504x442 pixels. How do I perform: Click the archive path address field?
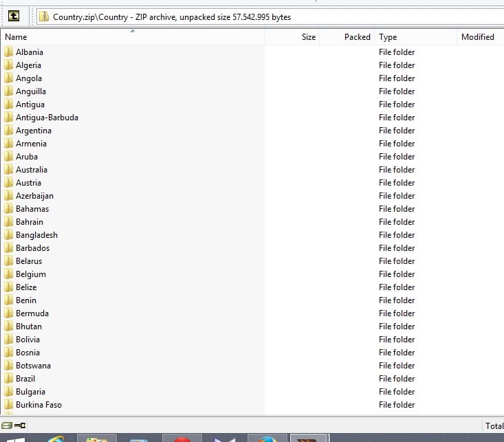tap(270, 16)
